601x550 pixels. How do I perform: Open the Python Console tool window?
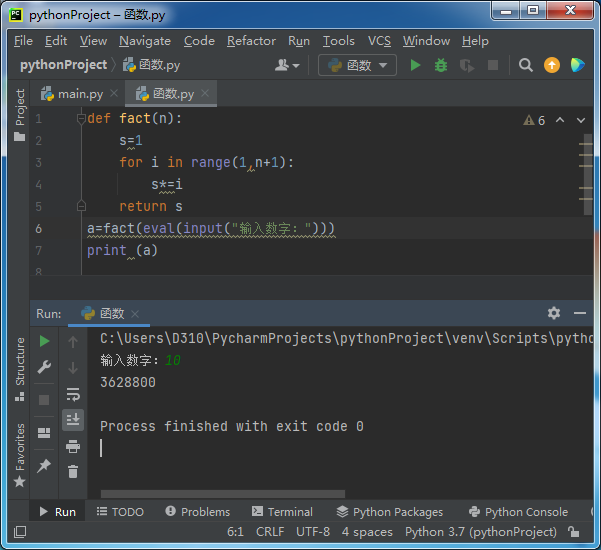pos(518,512)
